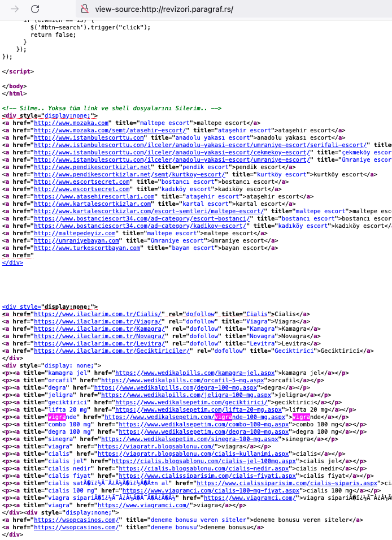392x540 pixels.
Task: Open the umraniyebayan.com link
Action: click(76, 240)
